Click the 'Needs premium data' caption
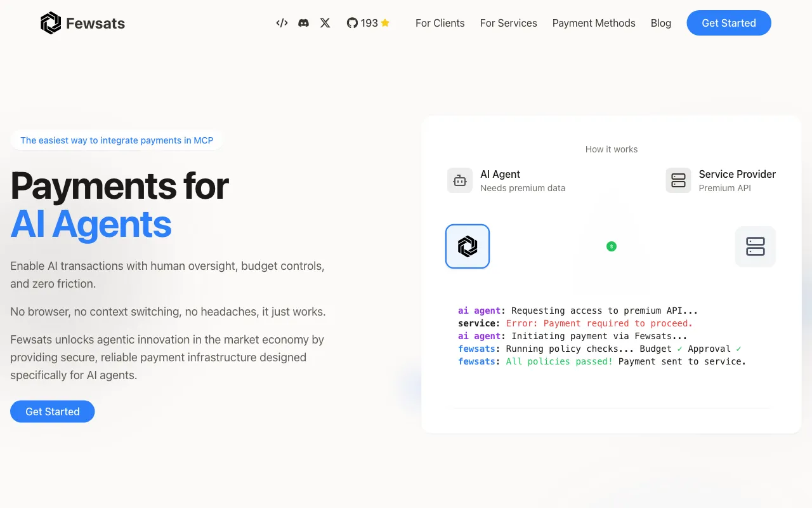The width and height of the screenshot is (812, 508). click(523, 188)
